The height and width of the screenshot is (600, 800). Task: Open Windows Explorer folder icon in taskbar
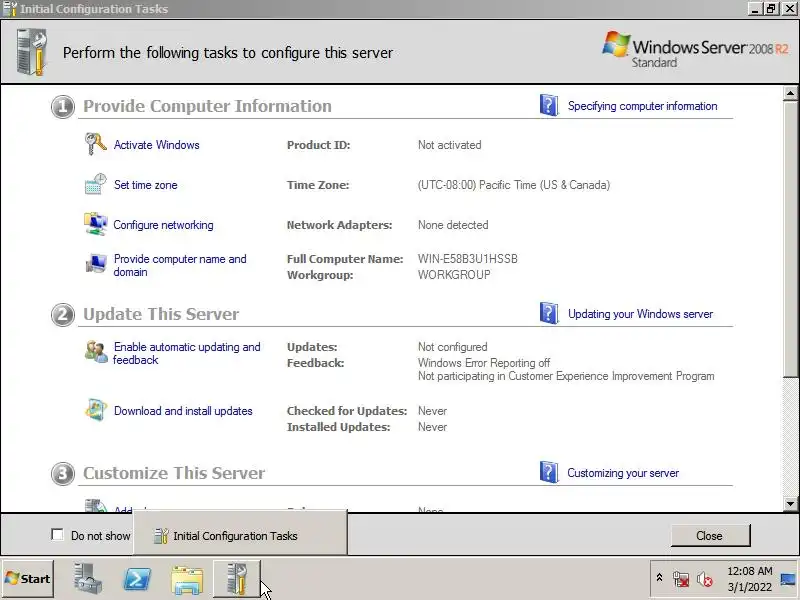coord(187,580)
